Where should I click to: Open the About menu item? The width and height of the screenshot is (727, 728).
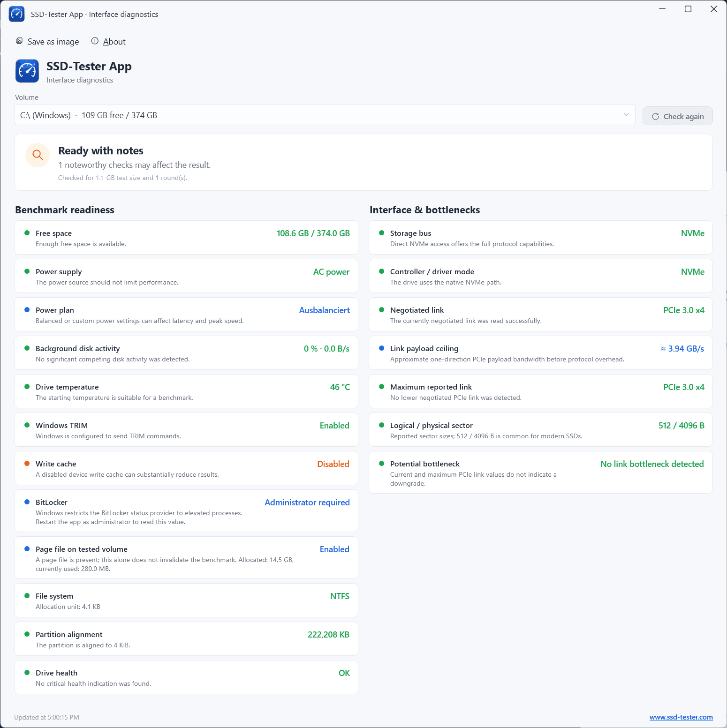pos(108,42)
